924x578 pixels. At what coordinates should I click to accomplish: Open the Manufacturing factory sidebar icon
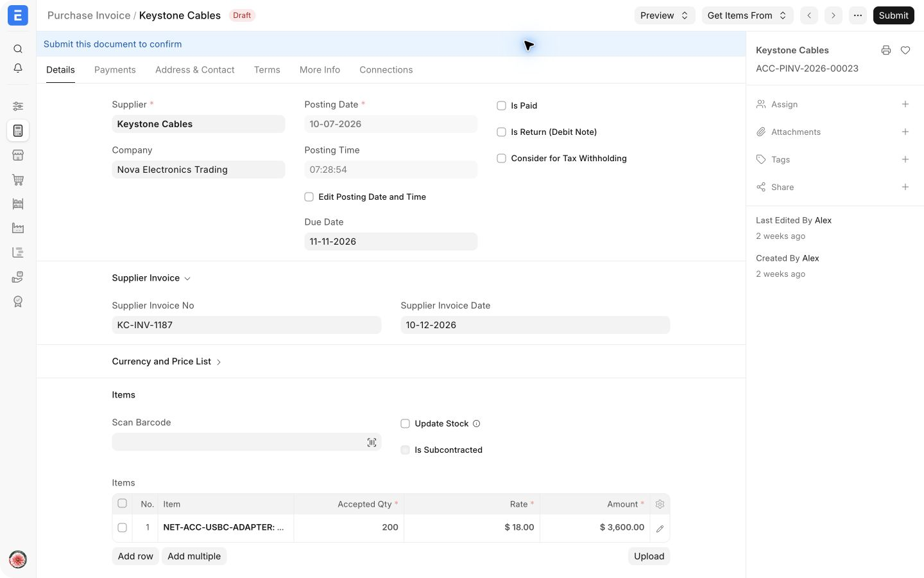(x=18, y=228)
